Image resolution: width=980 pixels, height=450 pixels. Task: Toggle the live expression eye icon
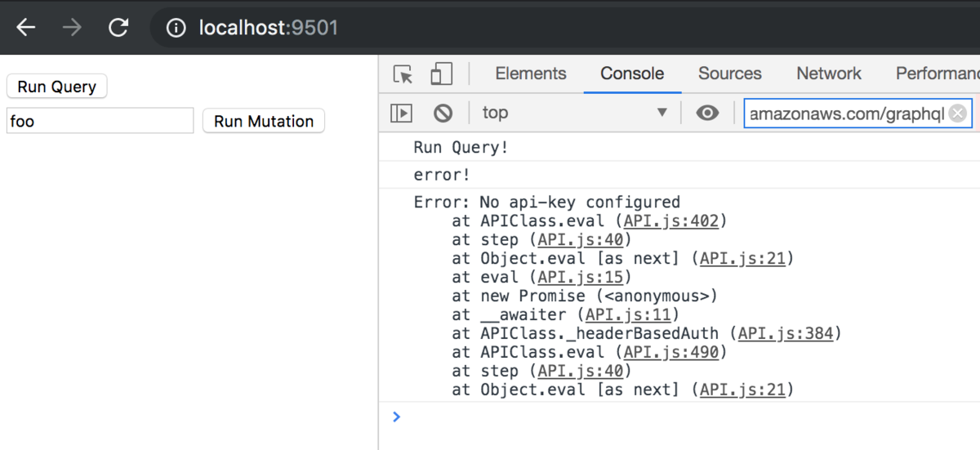[707, 113]
